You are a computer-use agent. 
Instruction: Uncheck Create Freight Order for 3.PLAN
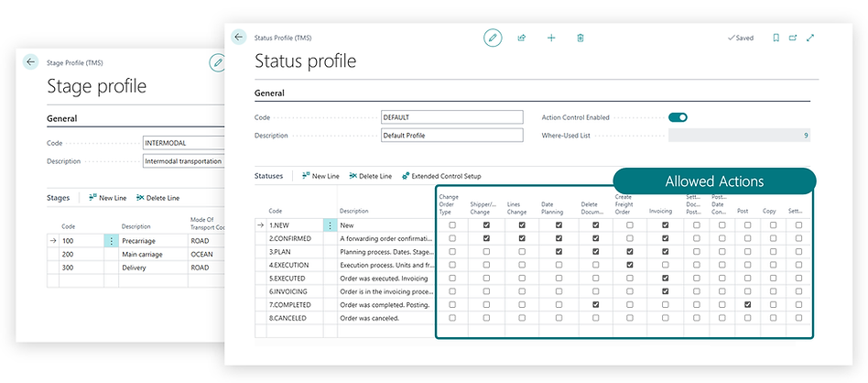(x=630, y=252)
